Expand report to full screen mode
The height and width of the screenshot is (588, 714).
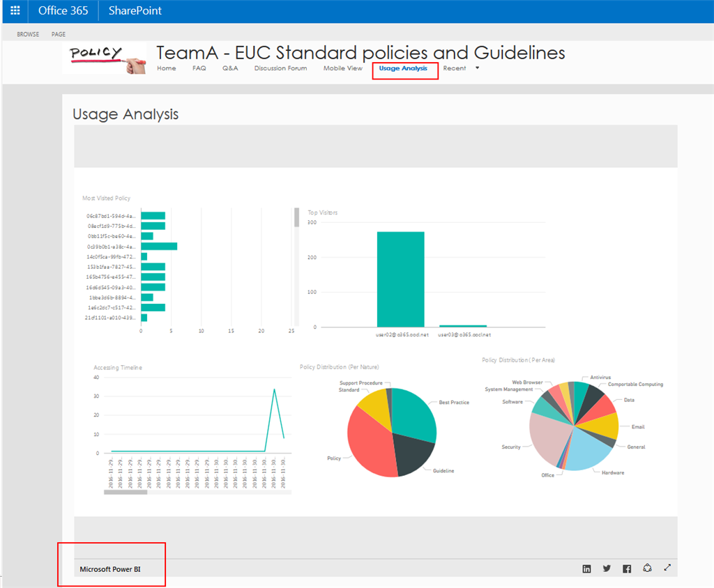pyautogui.click(x=667, y=568)
